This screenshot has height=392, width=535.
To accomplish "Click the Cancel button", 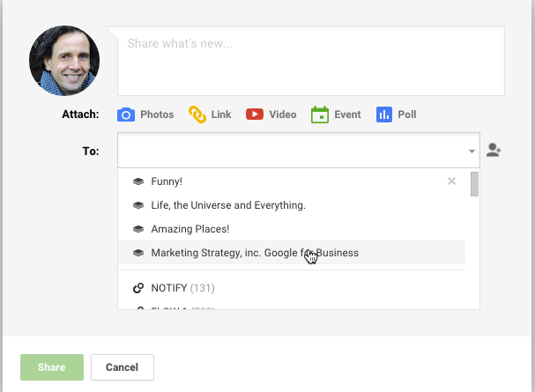I will click(x=123, y=367).
